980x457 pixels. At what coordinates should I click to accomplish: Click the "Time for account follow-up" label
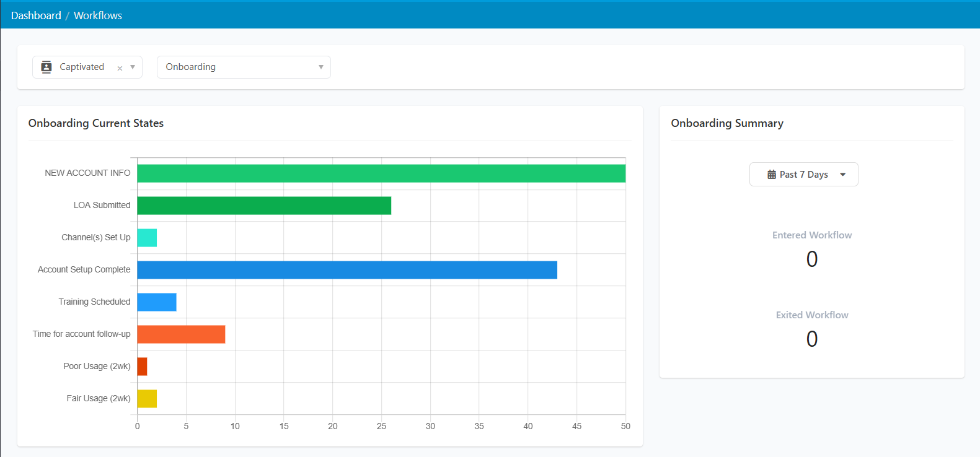pyautogui.click(x=82, y=334)
